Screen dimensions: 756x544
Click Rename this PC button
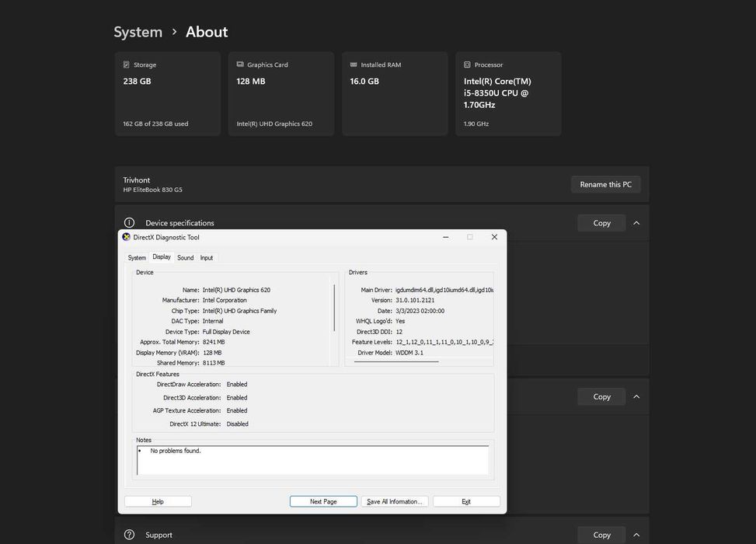click(605, 185)
